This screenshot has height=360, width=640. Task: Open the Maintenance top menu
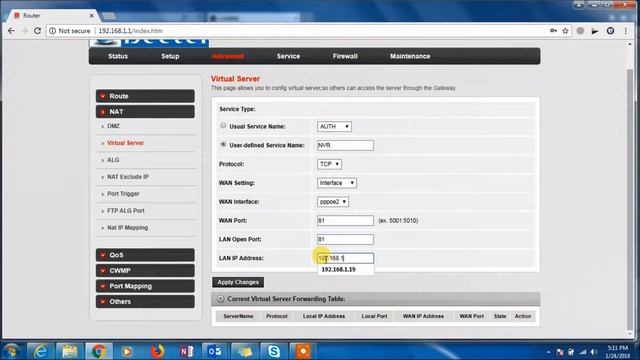tap(410, 56)
